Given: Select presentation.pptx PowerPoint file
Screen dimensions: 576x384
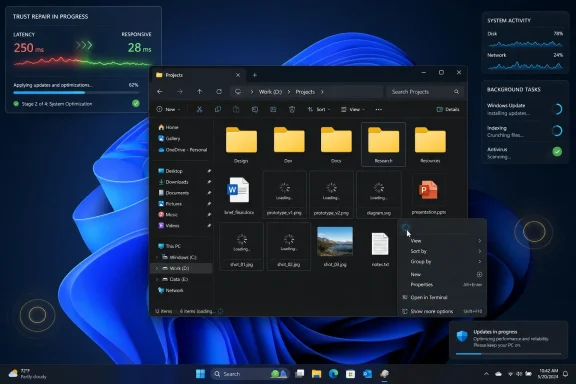Looking at the screenshot, I should [x=428, y=195].
